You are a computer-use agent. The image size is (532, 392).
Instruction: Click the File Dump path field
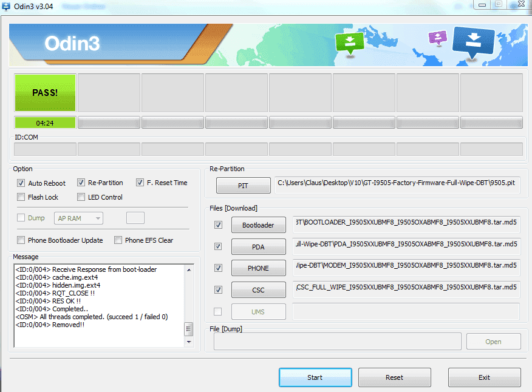(338, 341)
